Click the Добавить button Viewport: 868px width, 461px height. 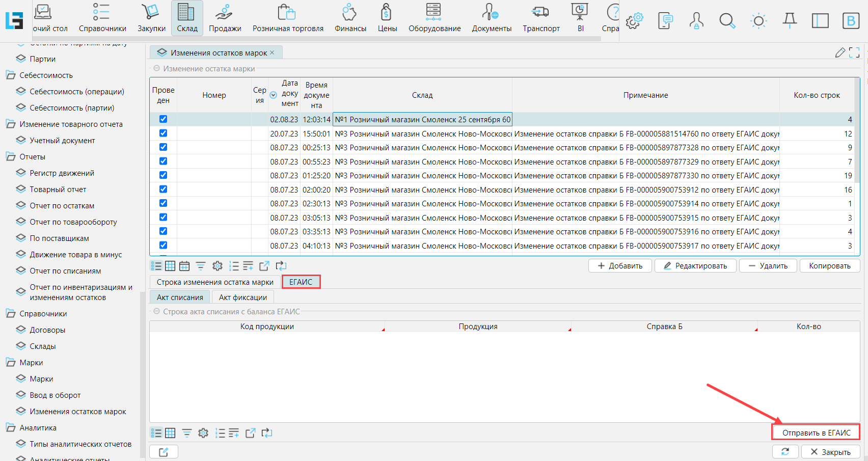coord(620,266)
